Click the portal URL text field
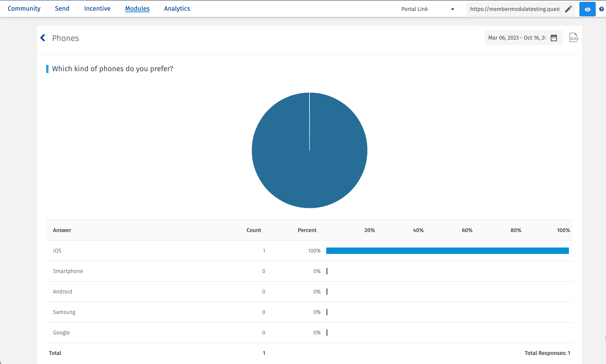This screenshot has height=364, width=606. click(x=515, y=9)
